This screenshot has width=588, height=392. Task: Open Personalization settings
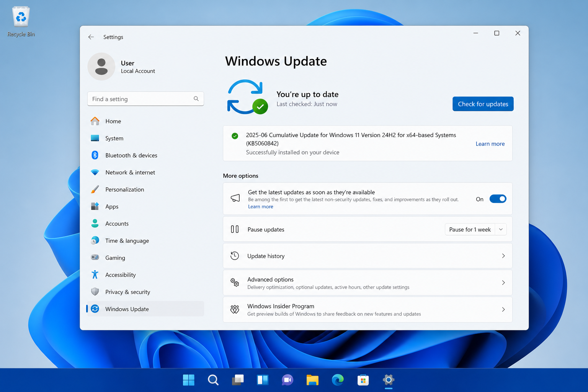pyautogui.click(x=145, y=189)
